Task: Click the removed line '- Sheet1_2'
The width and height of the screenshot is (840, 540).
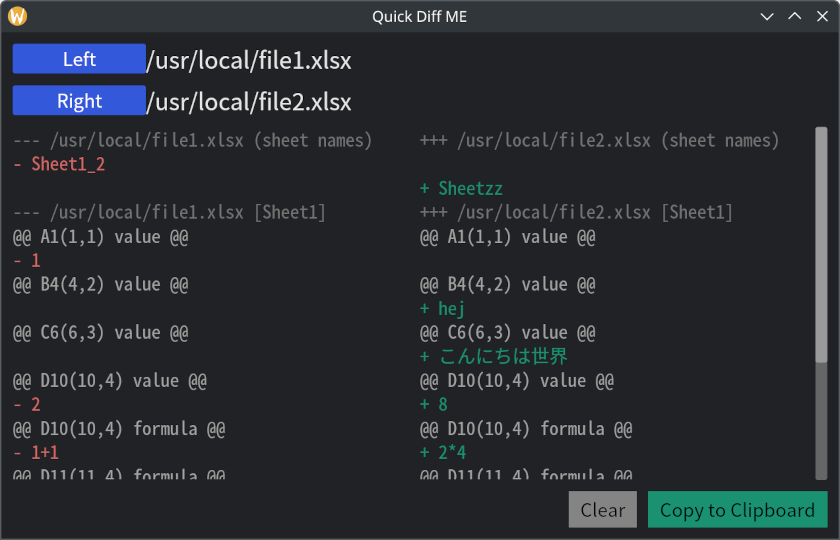Action: coord(59,165)
